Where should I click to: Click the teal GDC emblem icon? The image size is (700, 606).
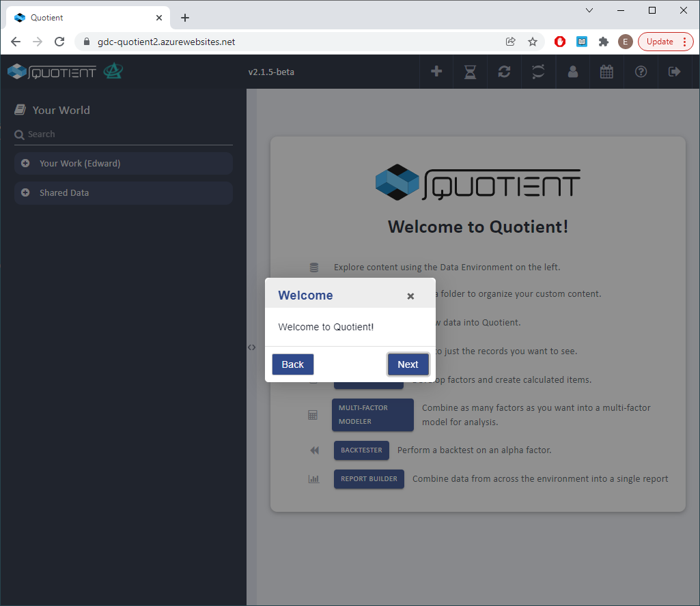113,70
